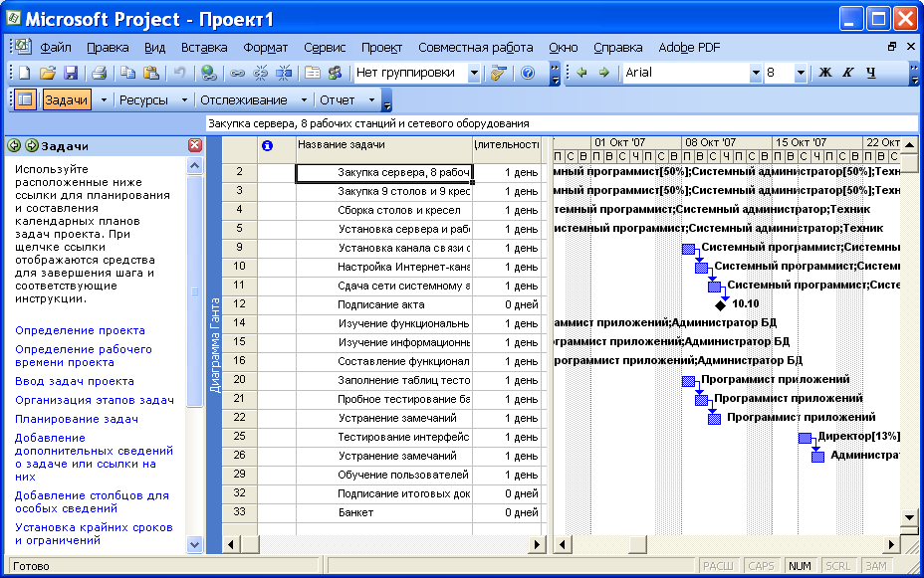Save the project with the floppy icon
Screen dimensions: 924x578
coord(71,73)
